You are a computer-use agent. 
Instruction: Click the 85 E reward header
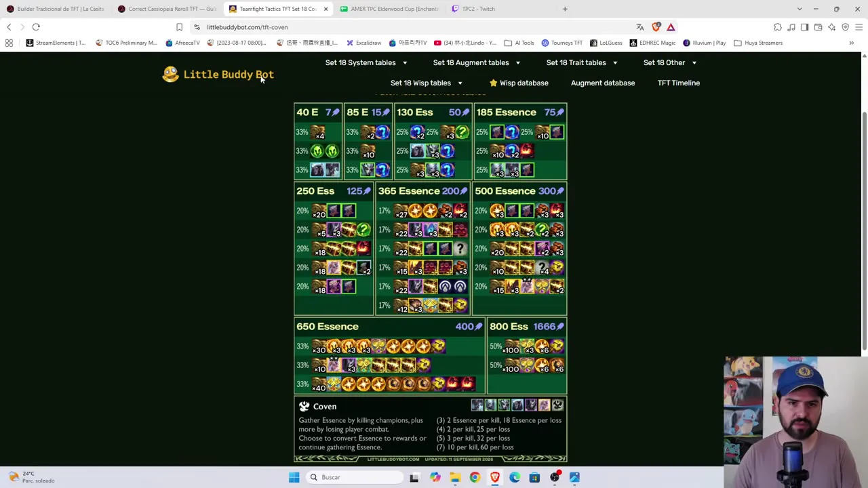click(368, 113)
